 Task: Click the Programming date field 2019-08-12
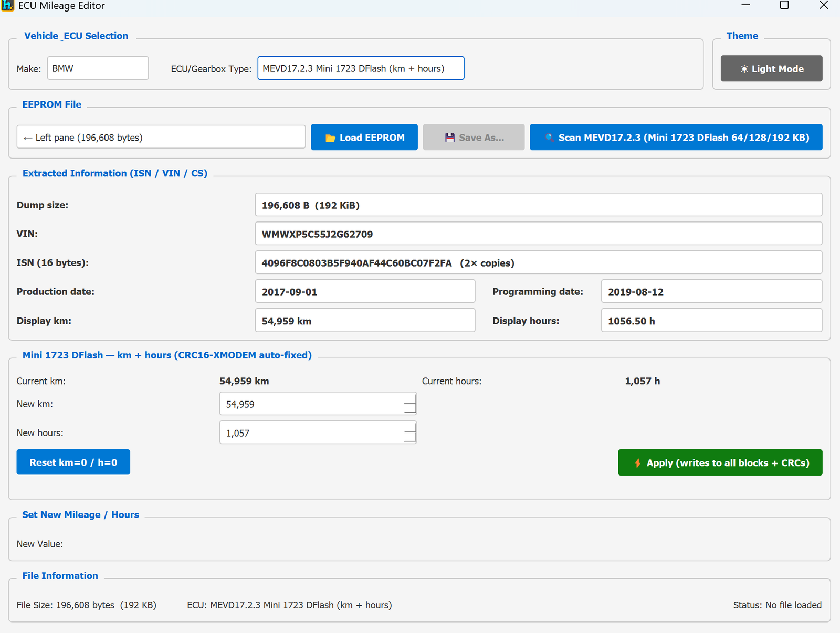pos(712,291)
